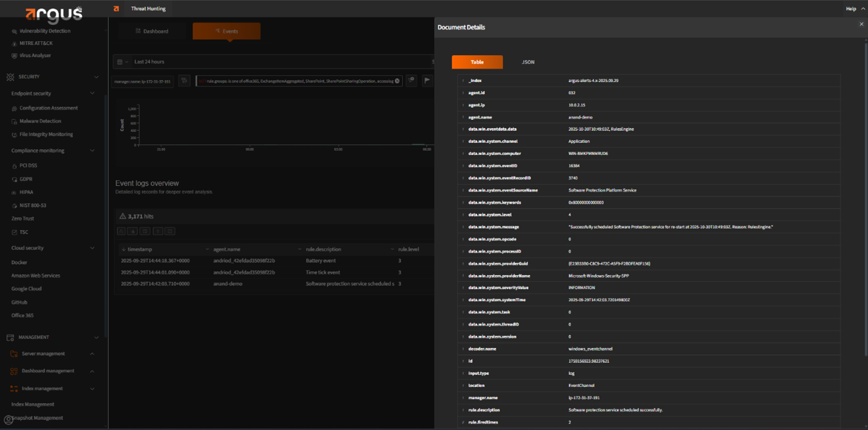Collapse the Compliance monitoring group

(92, 151)
